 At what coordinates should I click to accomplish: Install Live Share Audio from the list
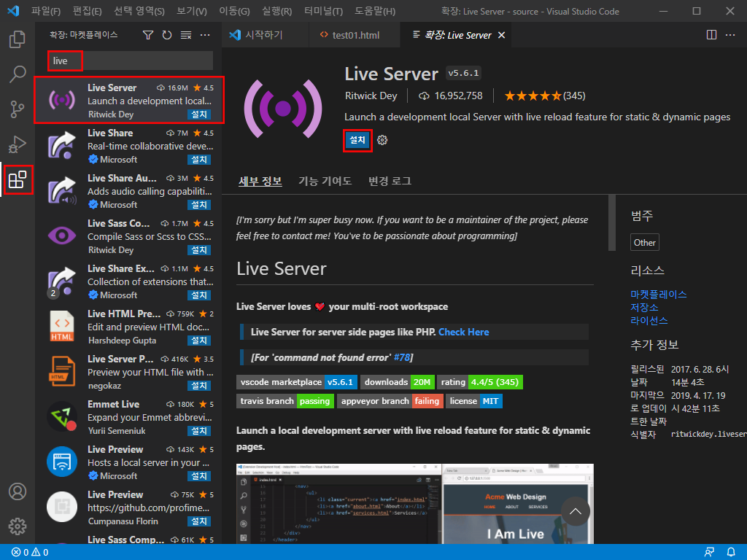tap(199, 205)
